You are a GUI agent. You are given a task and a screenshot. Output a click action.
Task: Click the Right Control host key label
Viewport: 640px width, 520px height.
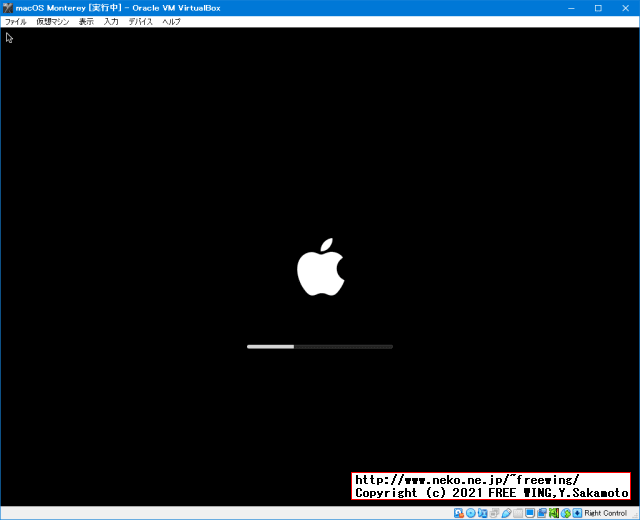tap(605, 513)
